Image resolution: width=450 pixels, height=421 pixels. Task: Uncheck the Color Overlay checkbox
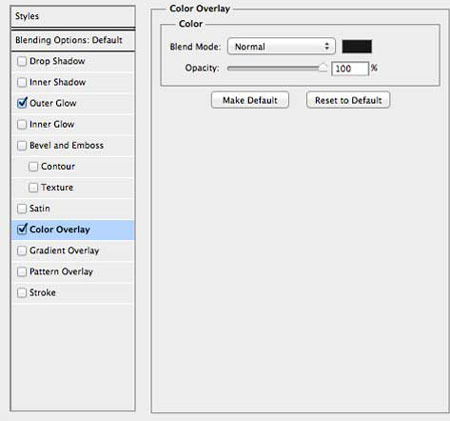pyautogui.click(x=22, y=229)
